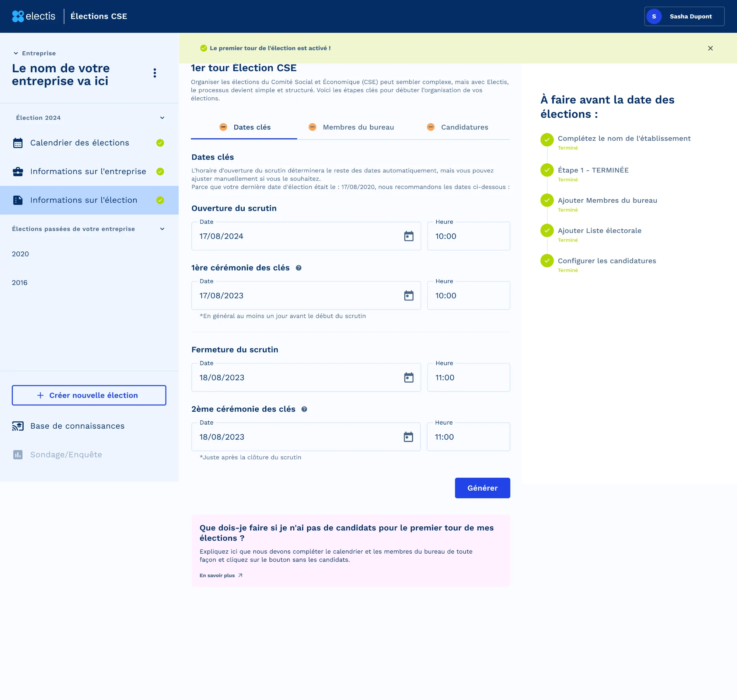737x700 pixels.
Task: Click the 2ème cérémonie des clés date field
Action: coord(306,437)
